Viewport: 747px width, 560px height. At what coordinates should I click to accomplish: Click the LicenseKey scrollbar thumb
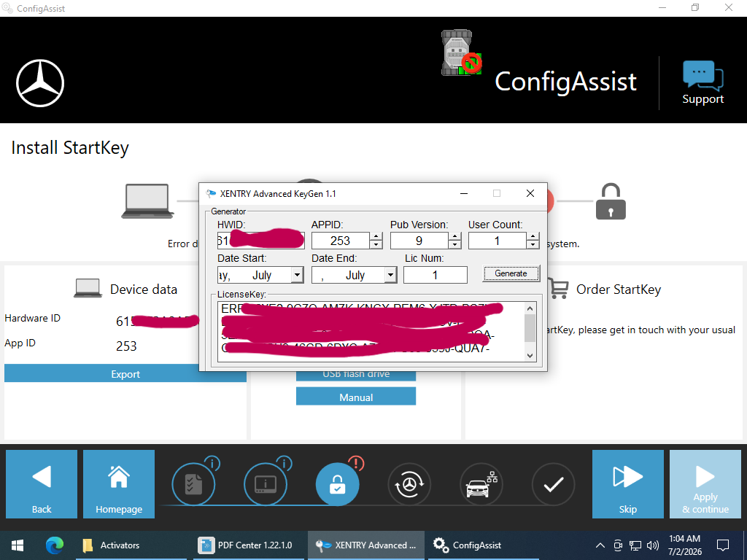point(530,328)
